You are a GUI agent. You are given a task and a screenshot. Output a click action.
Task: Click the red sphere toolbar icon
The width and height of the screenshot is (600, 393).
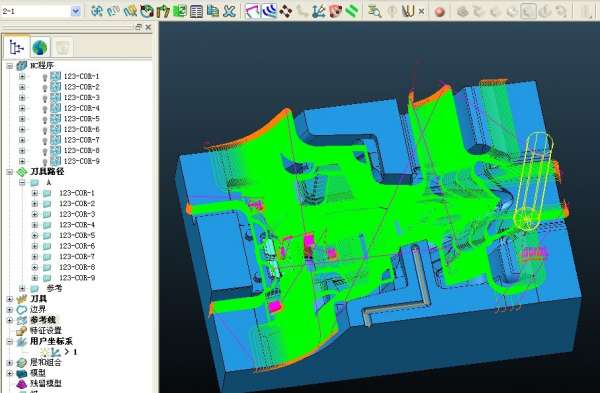[x=440, y=11]
